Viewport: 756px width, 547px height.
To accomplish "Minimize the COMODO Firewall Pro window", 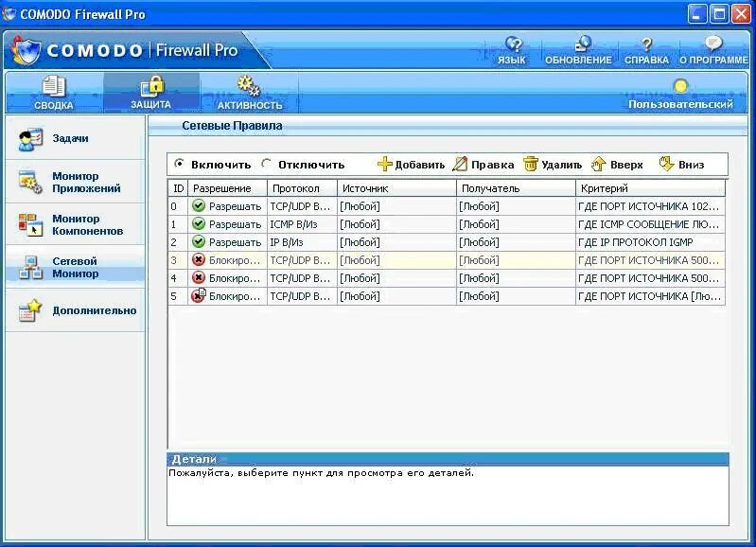I will (696, 14).
